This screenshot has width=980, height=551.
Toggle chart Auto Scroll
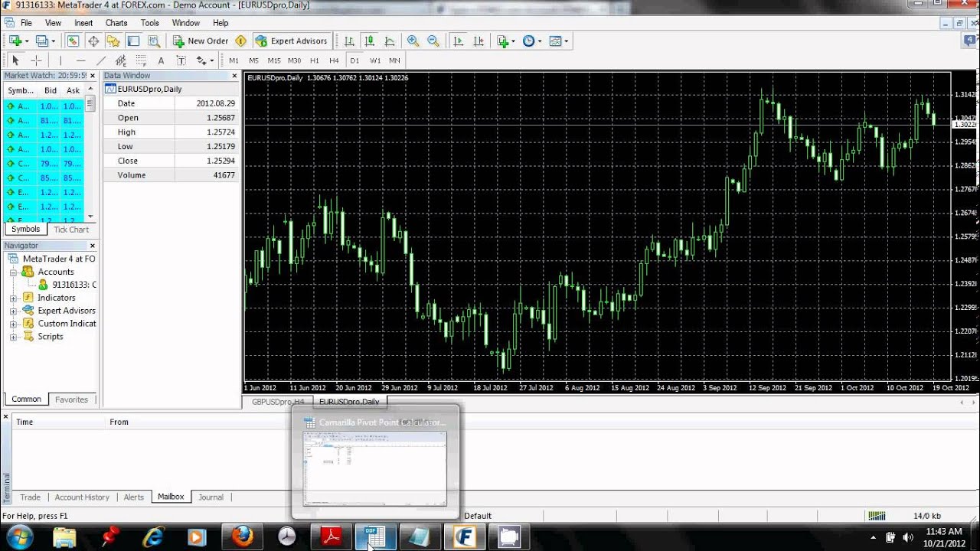click(459, 41)
